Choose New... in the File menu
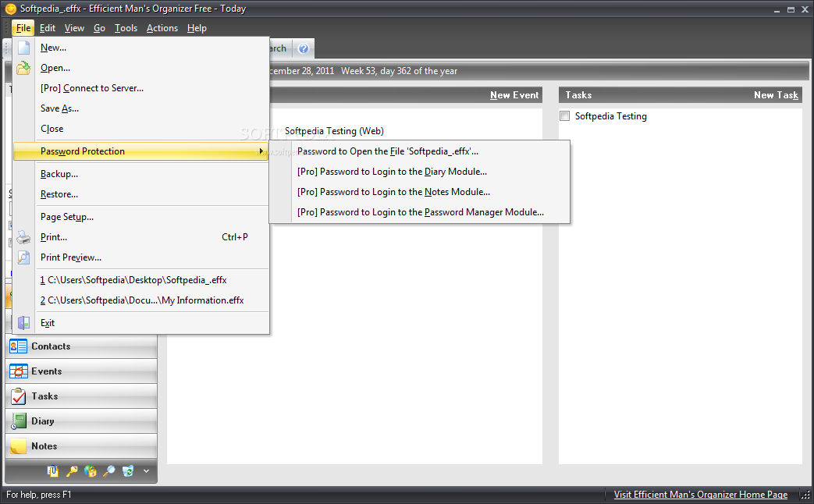This screenshot has width=814, height=504. [141, 48]
